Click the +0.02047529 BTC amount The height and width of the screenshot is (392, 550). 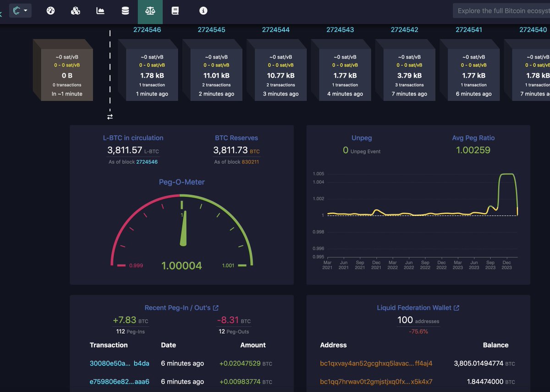pyautogui.click(x=246, y=364)
